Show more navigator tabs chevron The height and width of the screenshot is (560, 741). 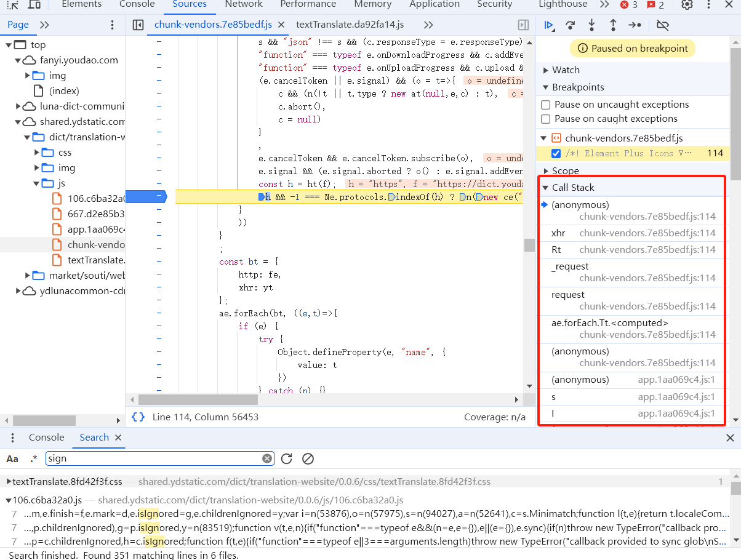[44, 25]
